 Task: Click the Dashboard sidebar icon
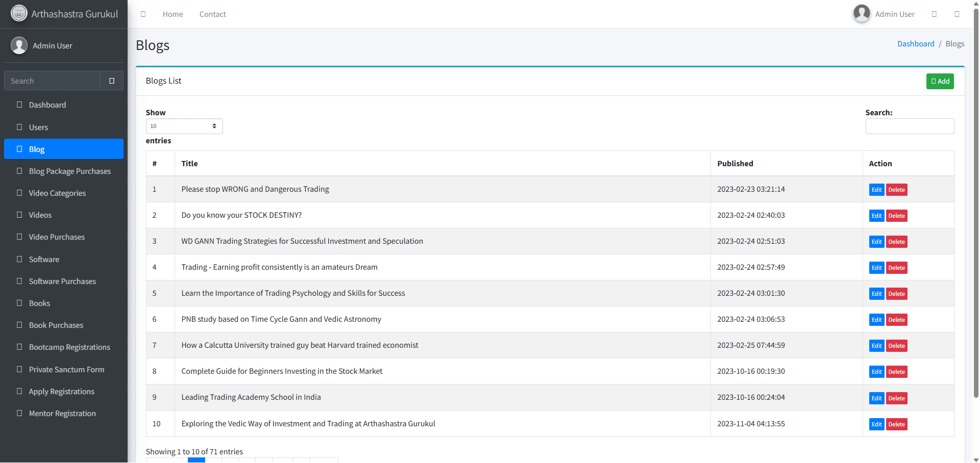(19, 105)
